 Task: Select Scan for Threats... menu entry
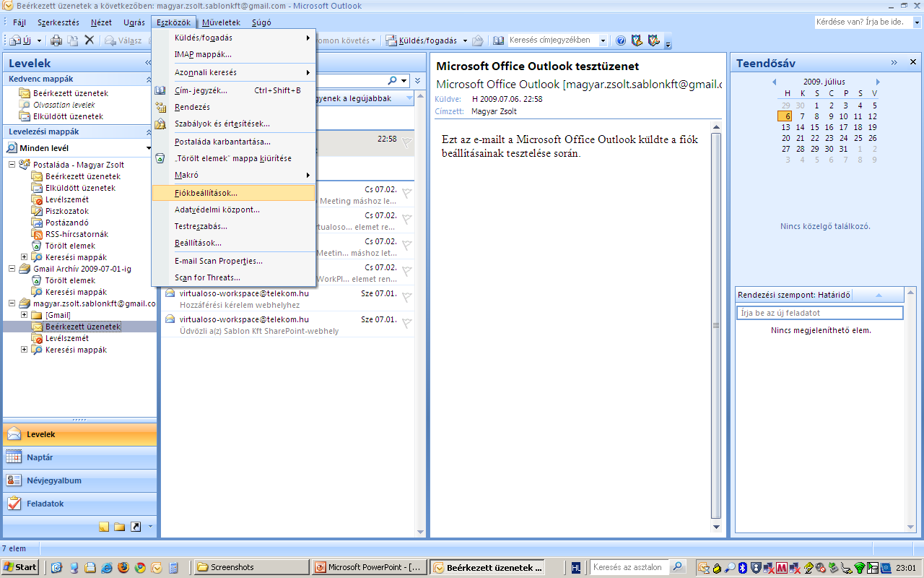coord(234,277)
